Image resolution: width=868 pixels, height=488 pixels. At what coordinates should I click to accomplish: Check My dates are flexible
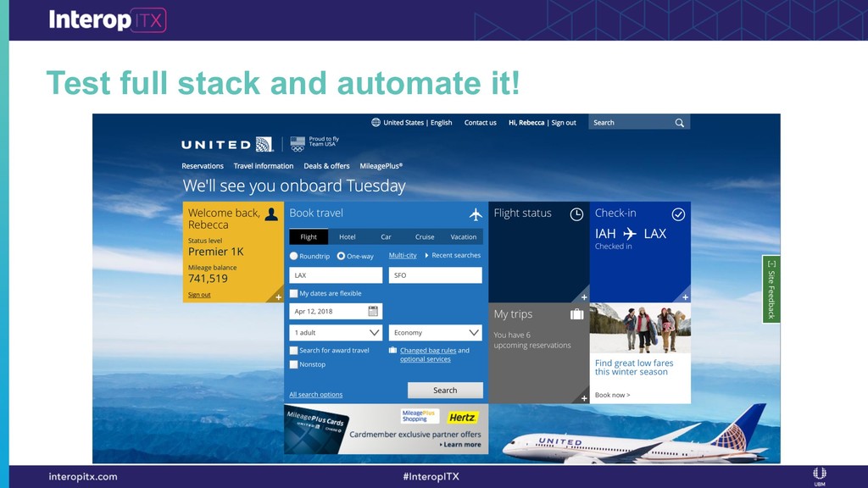[294, 293]
